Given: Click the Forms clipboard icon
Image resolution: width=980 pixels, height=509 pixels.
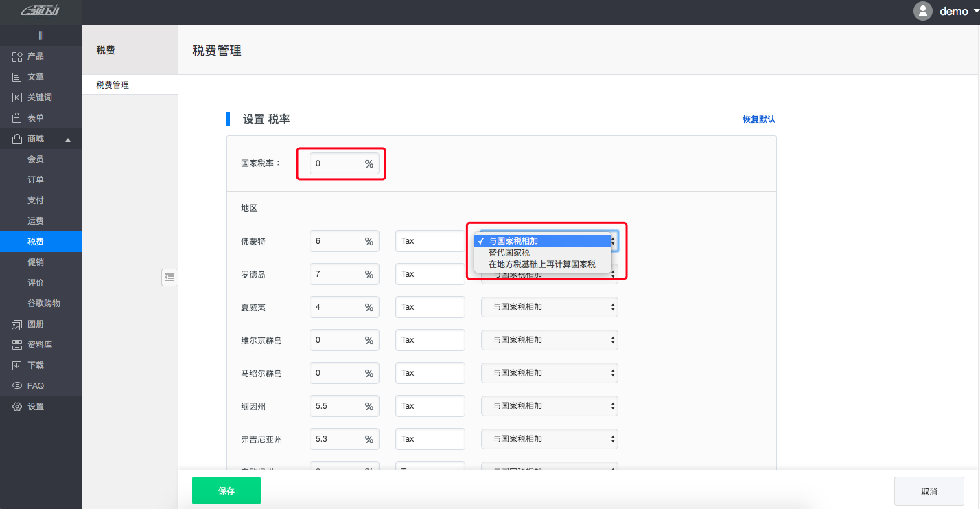Looking at the screenshot, I should [x=18, y=118].
